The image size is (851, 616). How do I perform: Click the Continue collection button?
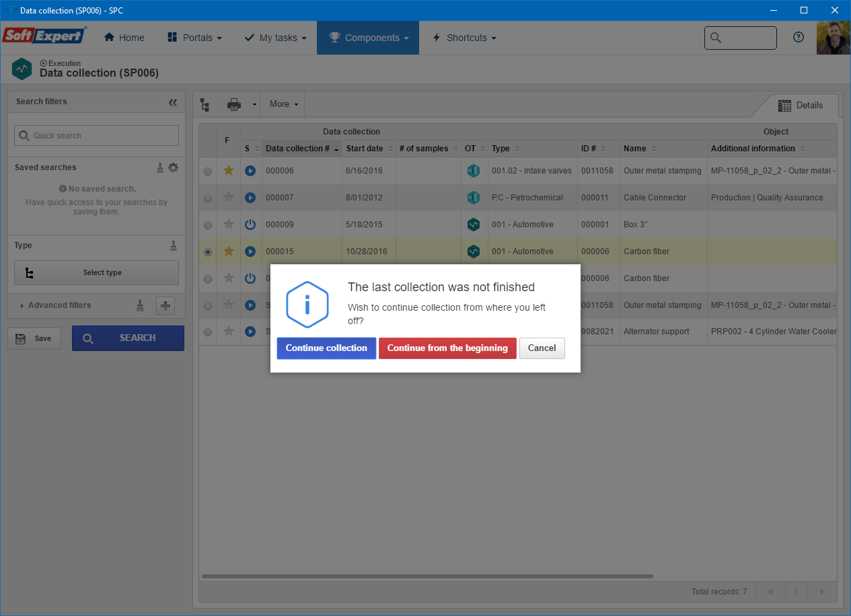coord(326,348)
